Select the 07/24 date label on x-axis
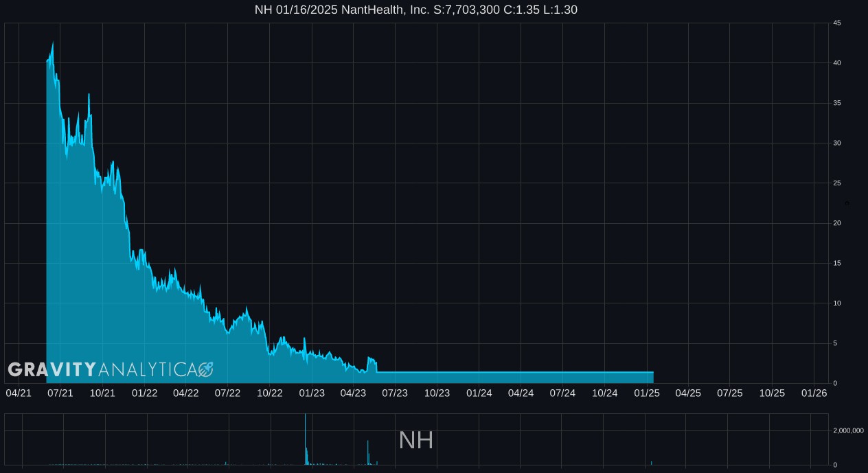The width and height of the screenshot is (868, 473). click(x=562, y=393)
